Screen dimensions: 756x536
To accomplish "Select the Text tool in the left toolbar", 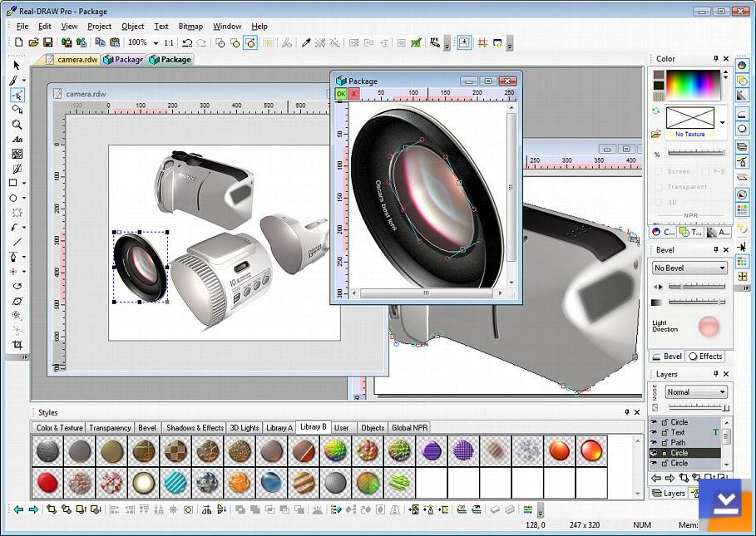I will (x=17, y=139).
